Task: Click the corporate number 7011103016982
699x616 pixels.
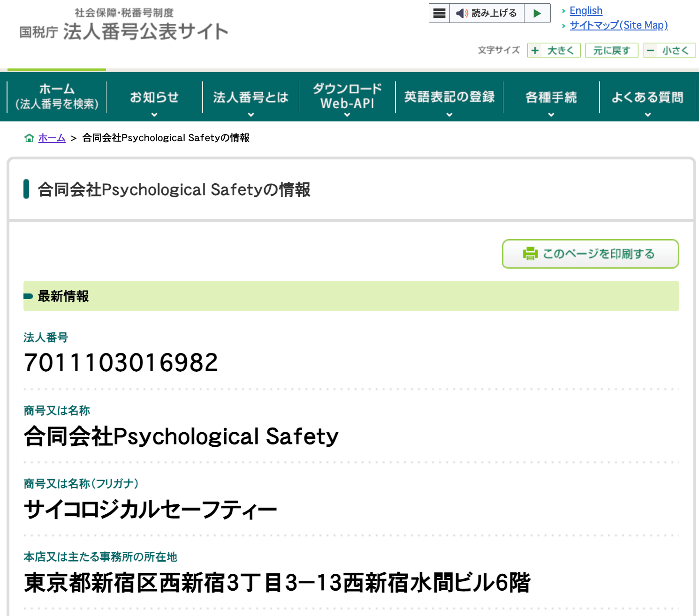Action: point(121,362)
